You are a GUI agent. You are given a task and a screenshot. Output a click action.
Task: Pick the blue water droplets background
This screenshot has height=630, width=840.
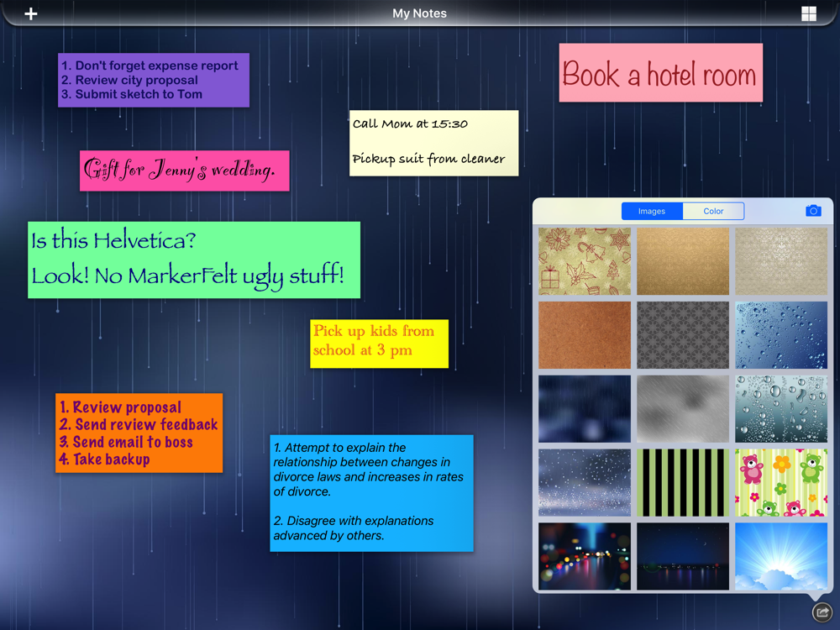click(x=781, y=335)
